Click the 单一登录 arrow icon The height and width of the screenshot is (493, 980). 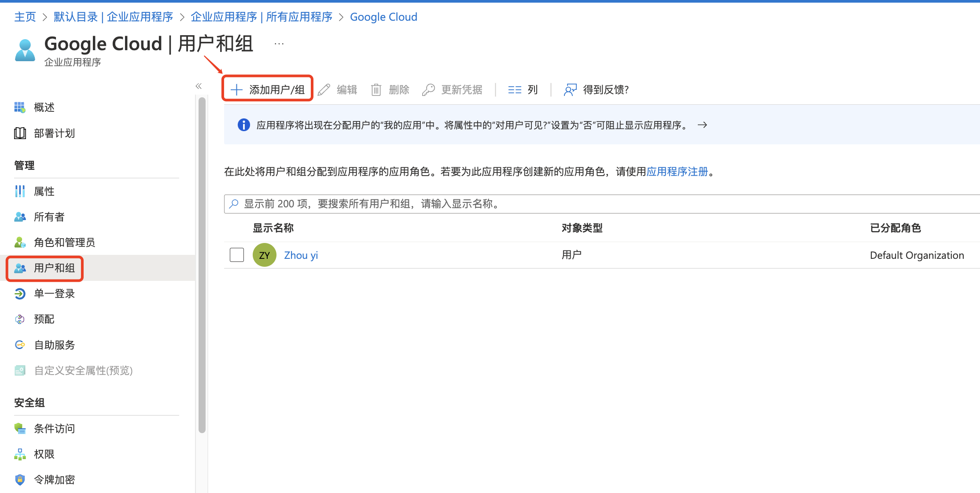pos(20,294)
